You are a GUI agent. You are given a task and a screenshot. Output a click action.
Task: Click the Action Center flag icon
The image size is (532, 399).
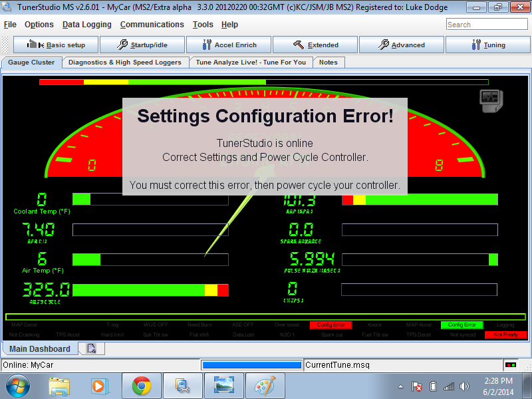pyautogui.click(x=416, y=386)
